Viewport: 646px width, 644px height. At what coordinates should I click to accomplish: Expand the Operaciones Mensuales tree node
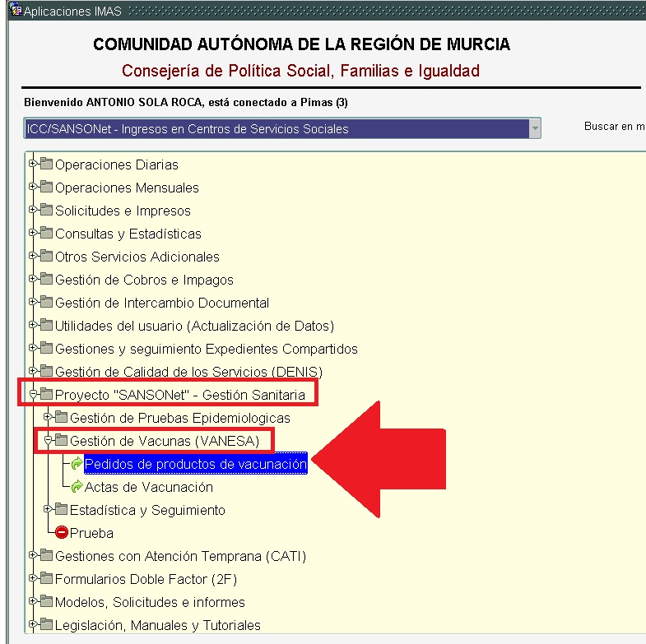tap(33, 187)
